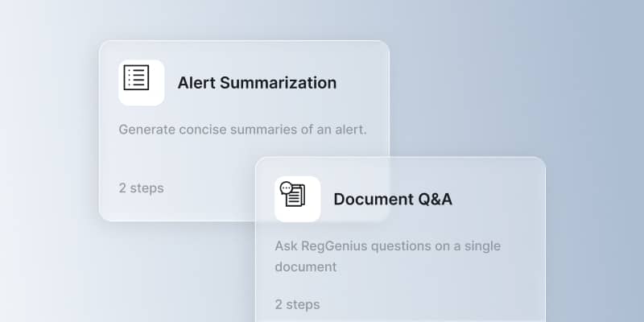This screenshot has height=322, width=644.
Task: Click the Alert Summarization list icon
Action: (136, 77)
